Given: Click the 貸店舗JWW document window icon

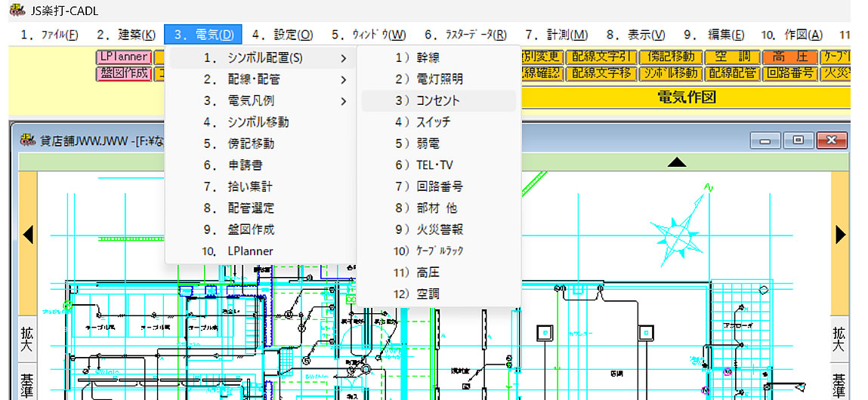Looking at the screenshot, I should click(29, 140).
